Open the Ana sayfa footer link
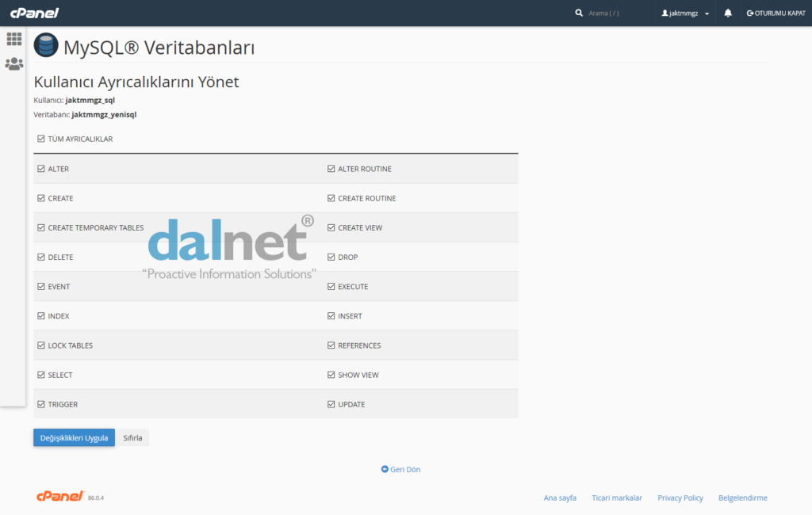Image resolution: width=812 pixels, height=515 pixels. (560, 498)
